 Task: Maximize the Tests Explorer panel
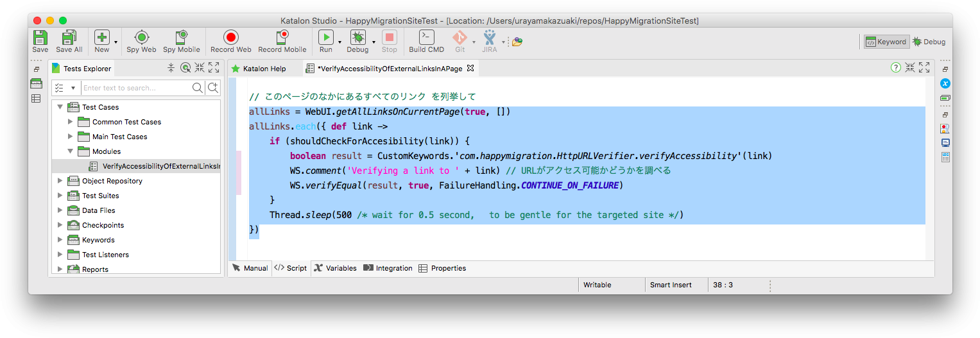point(214,68)
